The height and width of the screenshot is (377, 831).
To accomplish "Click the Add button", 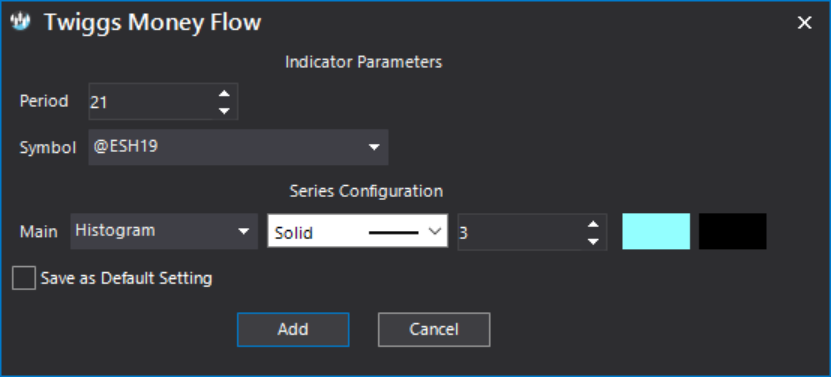I will tap(293, 329).
